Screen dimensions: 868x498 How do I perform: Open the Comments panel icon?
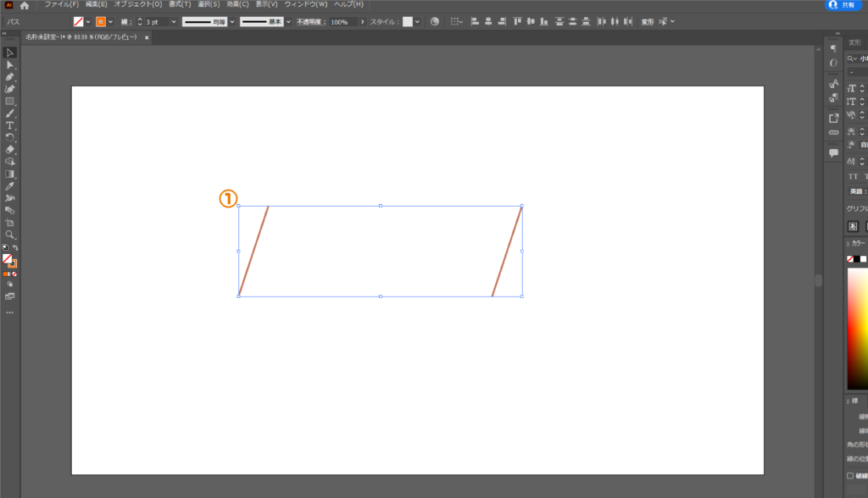click(833, 152)
